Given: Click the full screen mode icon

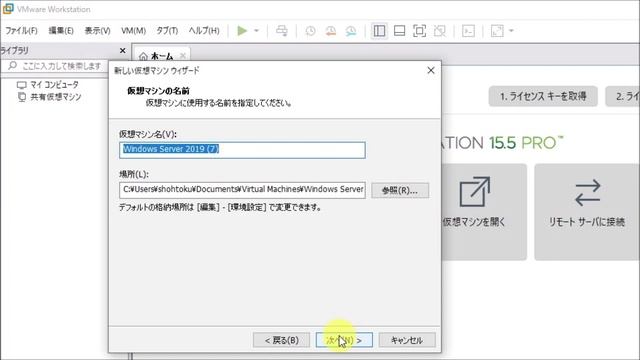Looking at the screenshot, I should (x=419, y=31).
